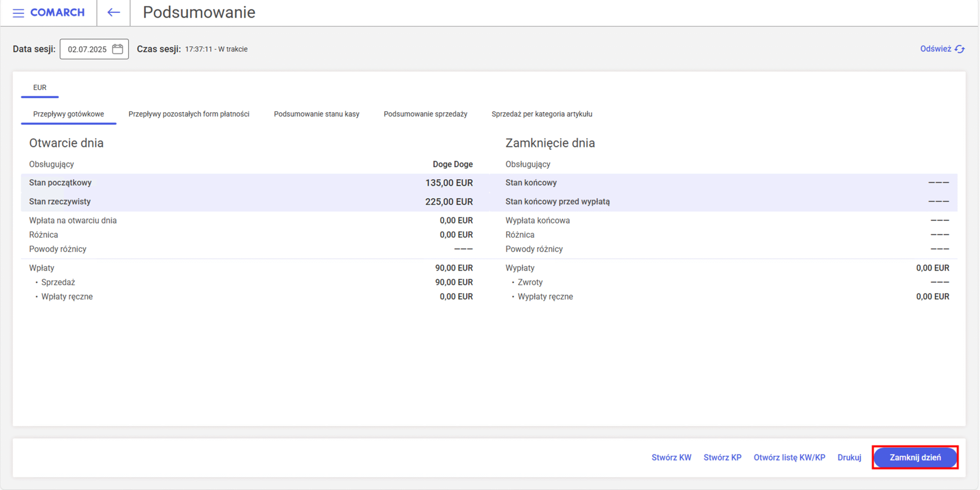The width and height of the screenshot is (980, 490).
Task: Open the KW/KP list
Action: tap(789, 457)
